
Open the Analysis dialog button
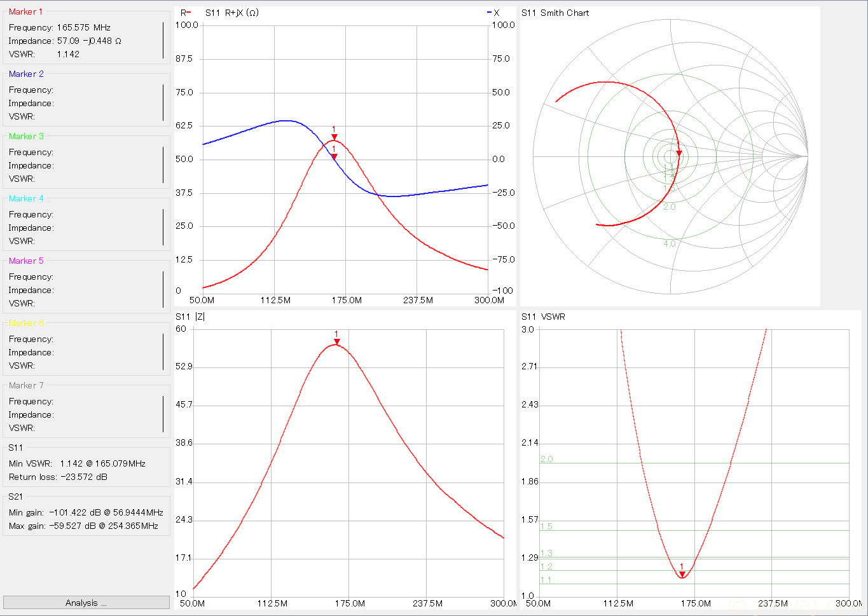[x=86, y=603]
